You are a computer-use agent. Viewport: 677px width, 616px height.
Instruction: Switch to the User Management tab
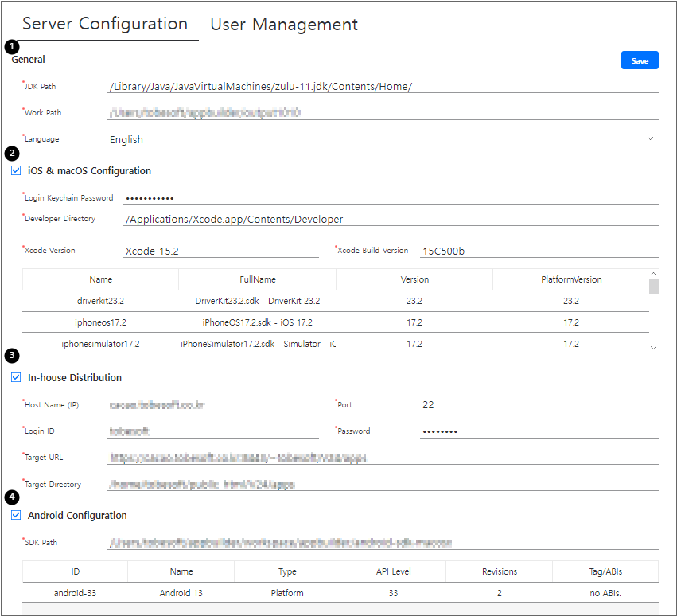(283, 25)
